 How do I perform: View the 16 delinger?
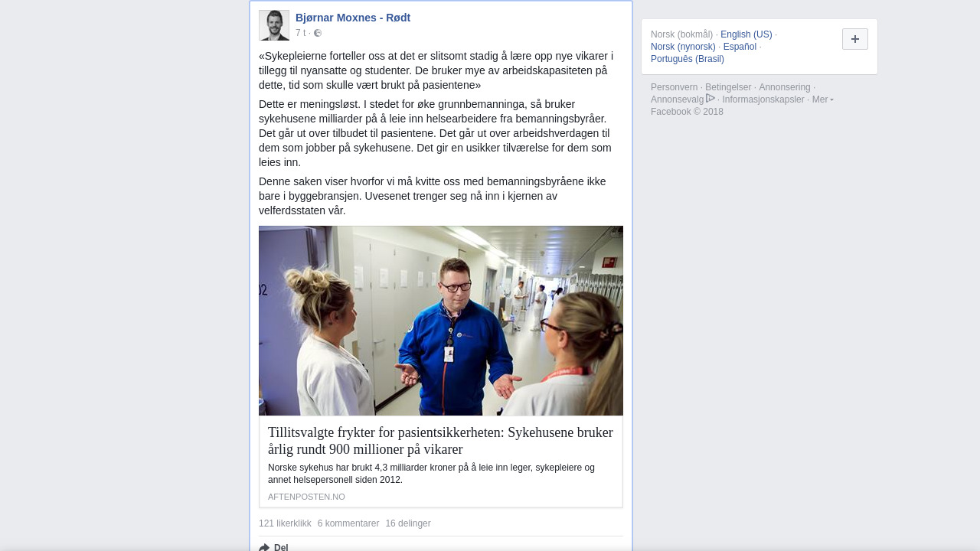pos(408,523)
